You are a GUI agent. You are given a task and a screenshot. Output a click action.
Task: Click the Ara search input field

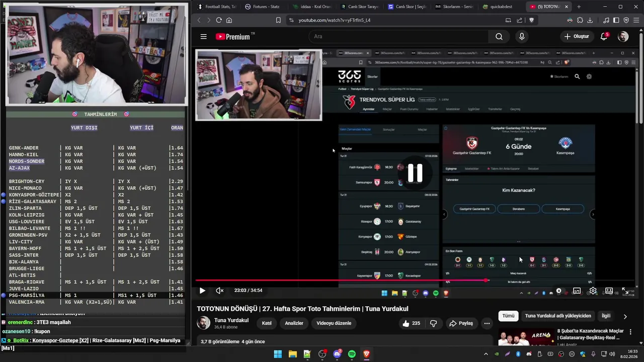point(398,36)
